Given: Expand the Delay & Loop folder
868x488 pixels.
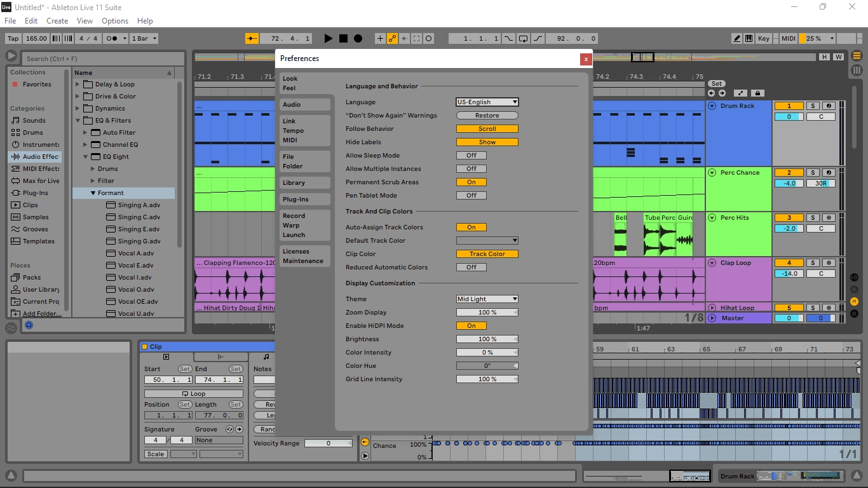Looking at the screenshot, I should (78, 84).
